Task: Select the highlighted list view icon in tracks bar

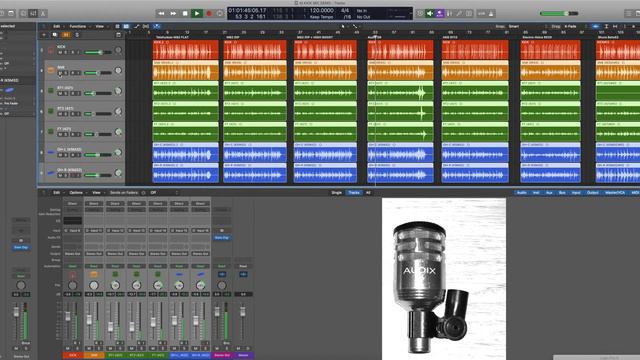Action: (x=127, y=26)
